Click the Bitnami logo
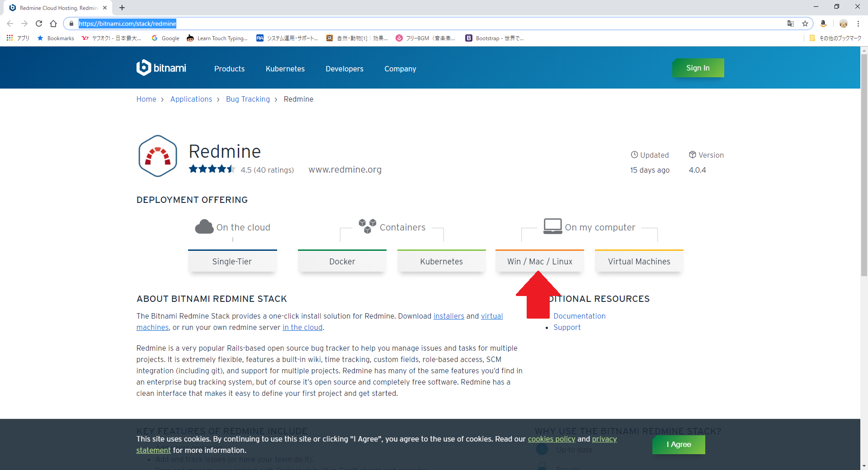This screenshot has height=470, width=868. pos(161,67)
